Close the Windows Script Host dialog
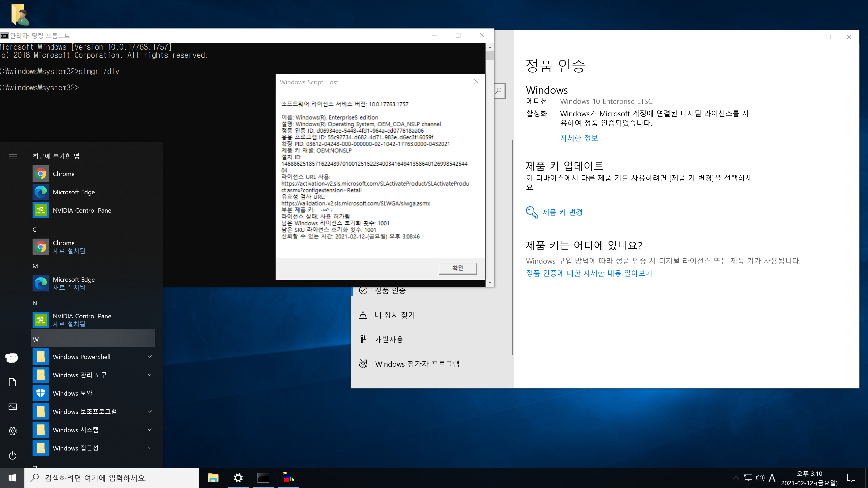This screenshot has height=488, width=868. [x=476, y=82]
